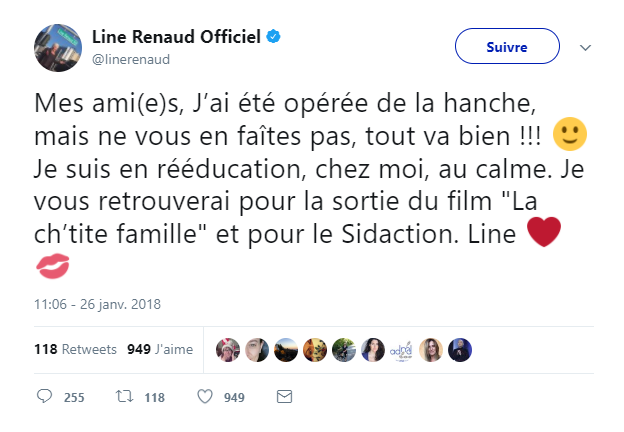This screenshot has height=432, width=624.
Task: Click the last liker avatar in the row
Action: (460, 349)
